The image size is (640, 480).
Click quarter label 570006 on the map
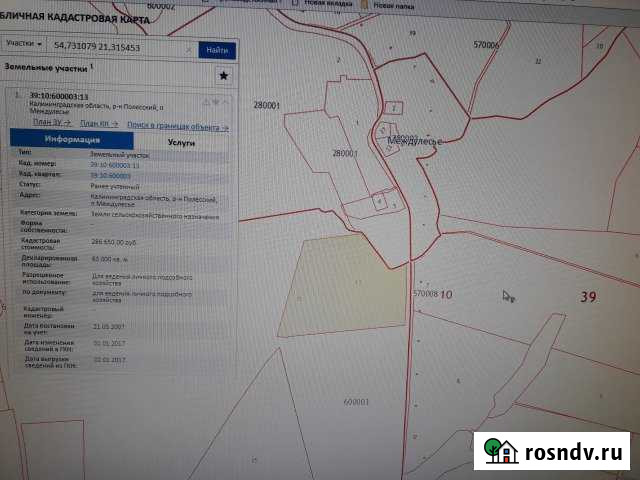click(486, 44)
